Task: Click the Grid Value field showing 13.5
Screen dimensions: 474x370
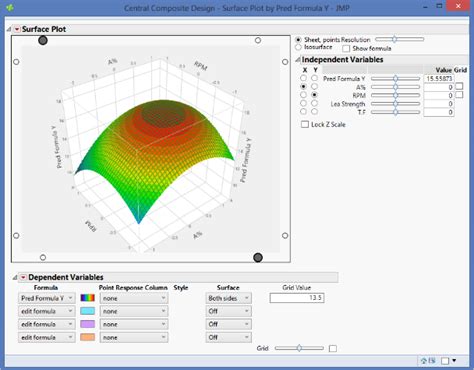Action: click(x=297, y=298)
